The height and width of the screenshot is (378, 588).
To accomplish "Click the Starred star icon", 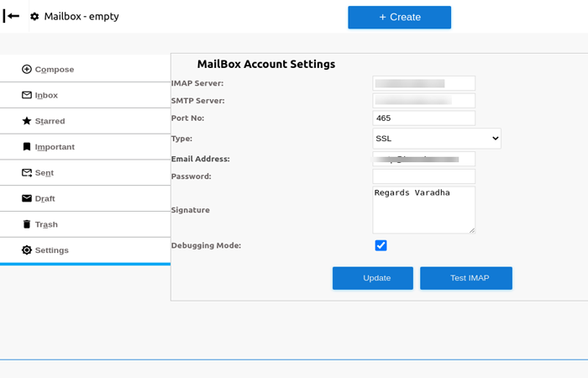I will (27, 121).
